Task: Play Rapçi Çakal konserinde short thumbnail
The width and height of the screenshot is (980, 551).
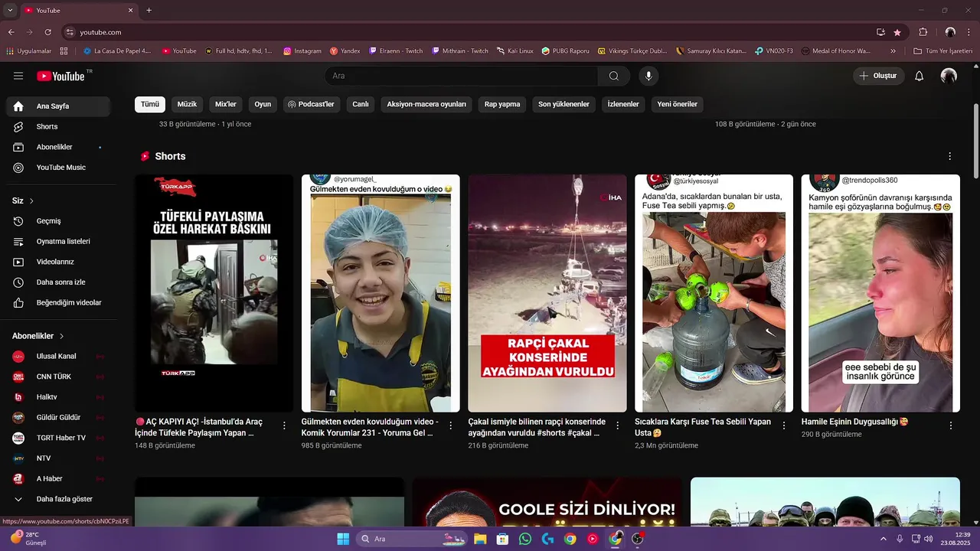Action: [x=547, y=293]
